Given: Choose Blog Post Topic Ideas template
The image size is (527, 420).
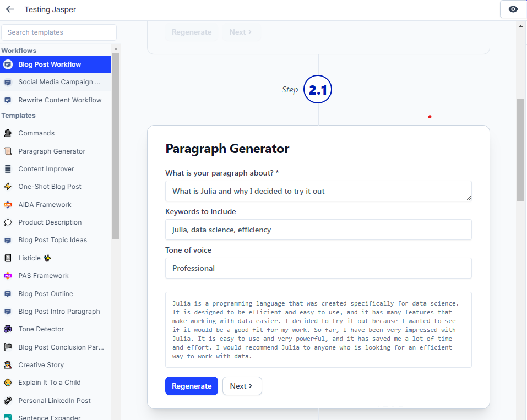Looking at the screenshot, I should (56, 240).
